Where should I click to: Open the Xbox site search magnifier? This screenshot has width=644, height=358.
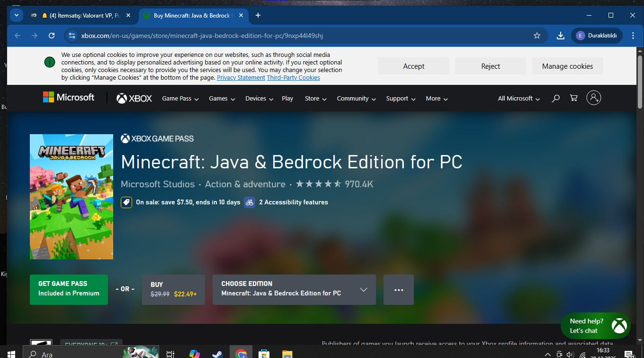[x=556, y=98]
